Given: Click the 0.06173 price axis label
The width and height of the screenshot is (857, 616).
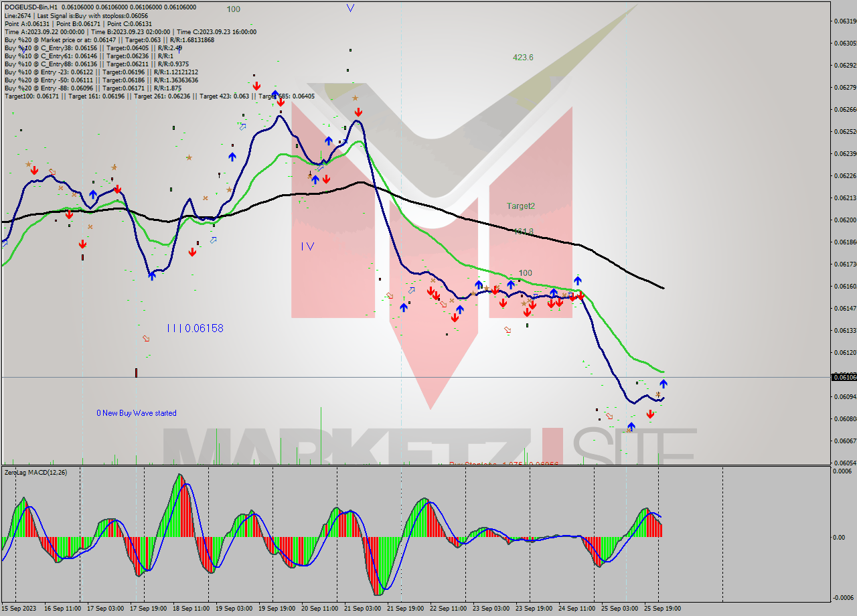Looking at the screenshot, I should 846,264.
